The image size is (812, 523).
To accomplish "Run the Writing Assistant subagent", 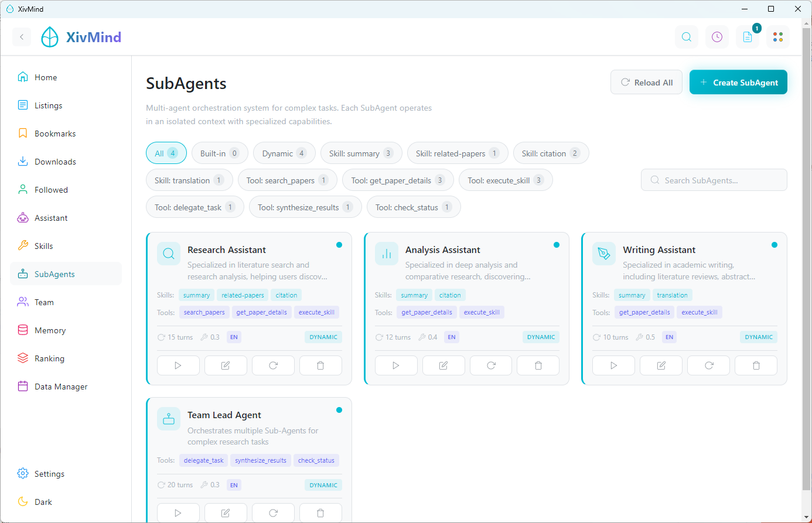I will (613, 365).
